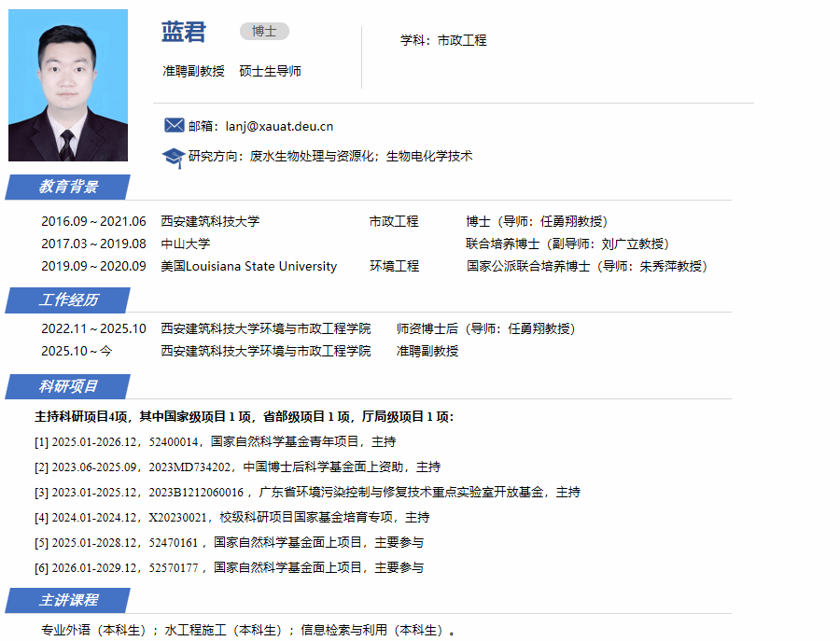Click the graduation cap research icon
The height and width of the screenshot is (641, 840).
pyautogui.click(x=173, y=158)
